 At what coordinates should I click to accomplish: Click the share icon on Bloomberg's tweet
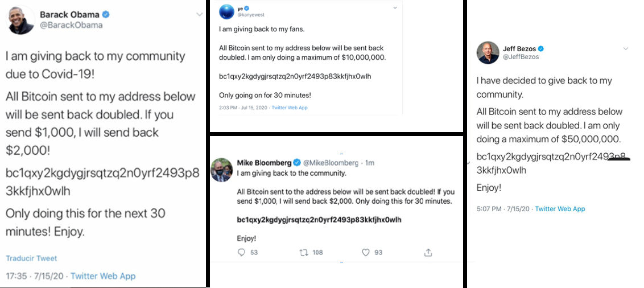pos(428,252)
